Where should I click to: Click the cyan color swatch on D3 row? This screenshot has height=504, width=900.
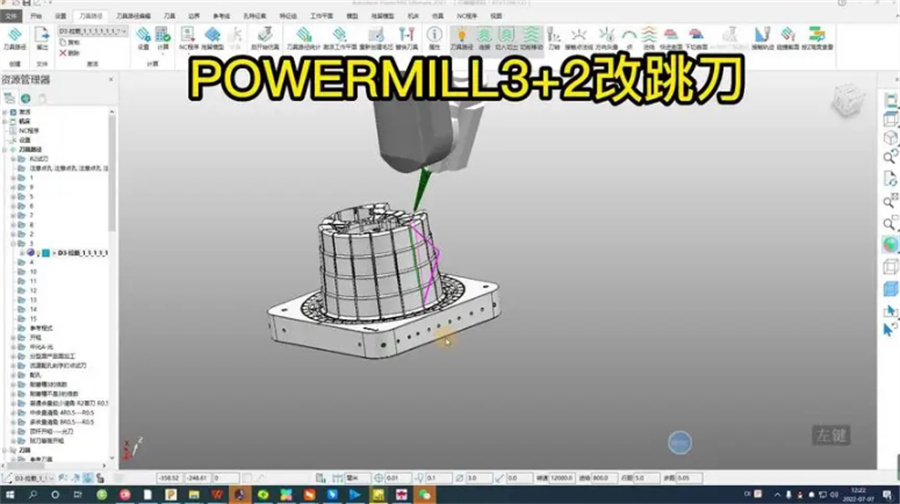(45, 253)
